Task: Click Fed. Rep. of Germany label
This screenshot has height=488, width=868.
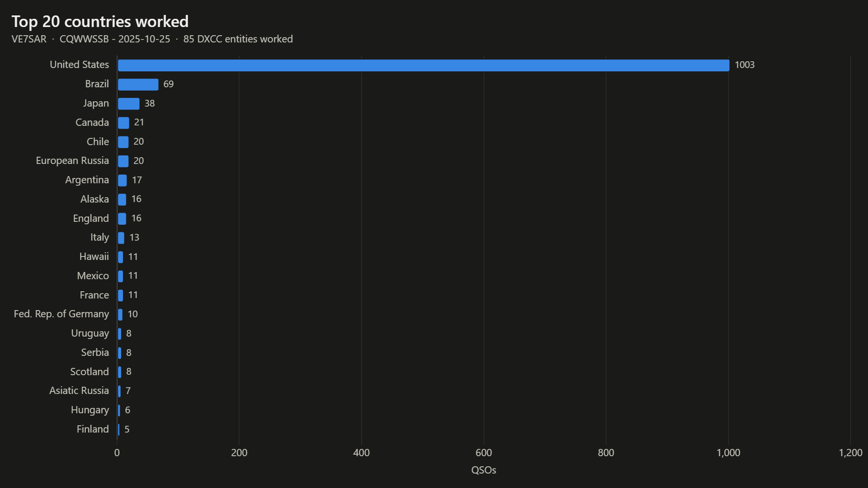Action: 61,314
